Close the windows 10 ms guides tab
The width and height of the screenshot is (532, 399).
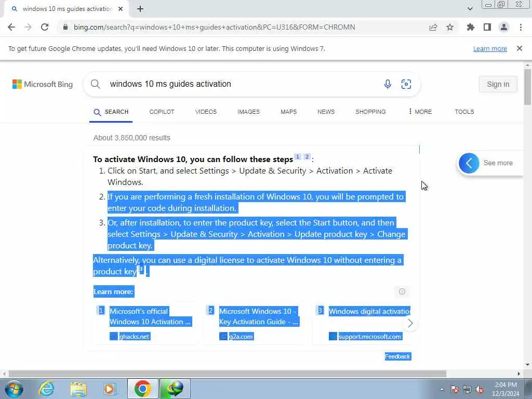[x=121, y=9]
